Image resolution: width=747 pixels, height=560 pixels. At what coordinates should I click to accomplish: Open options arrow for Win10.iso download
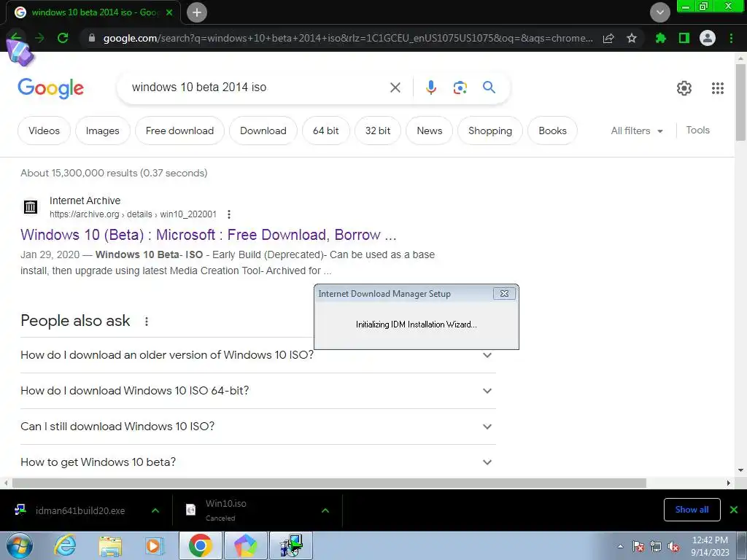325,510
